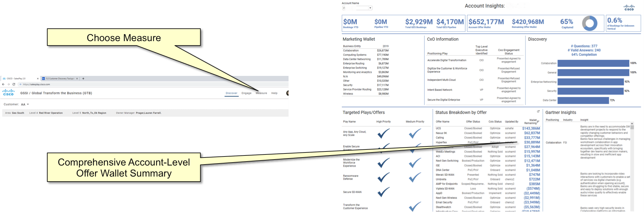Click Medium Priority checkmark for Ransomware Defense
This screenshot has height=212, width=644.
click(x=415, y=177)
